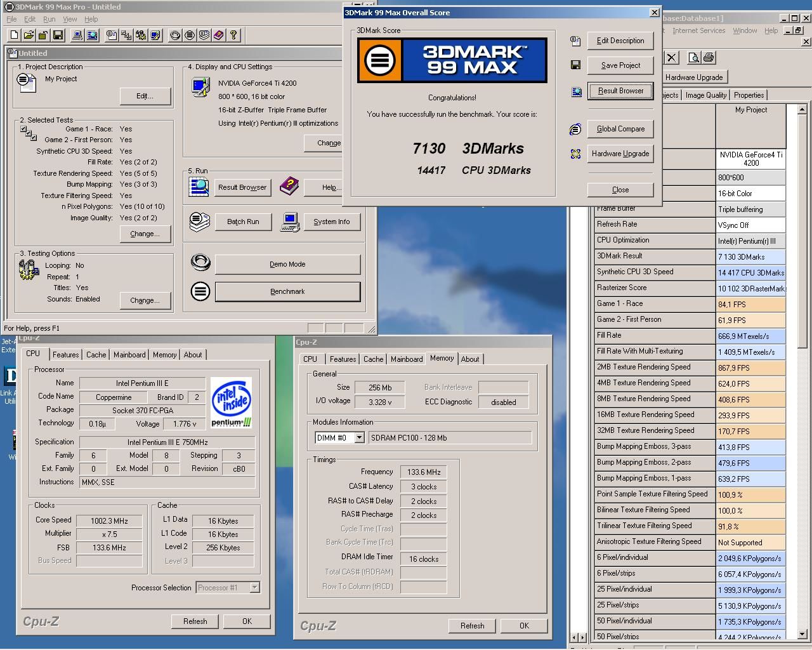Viewport: 812px width, 650px height.
Task: Switch to Mainboard tab in left Cpu-Z window
Action: click(129, 355)
